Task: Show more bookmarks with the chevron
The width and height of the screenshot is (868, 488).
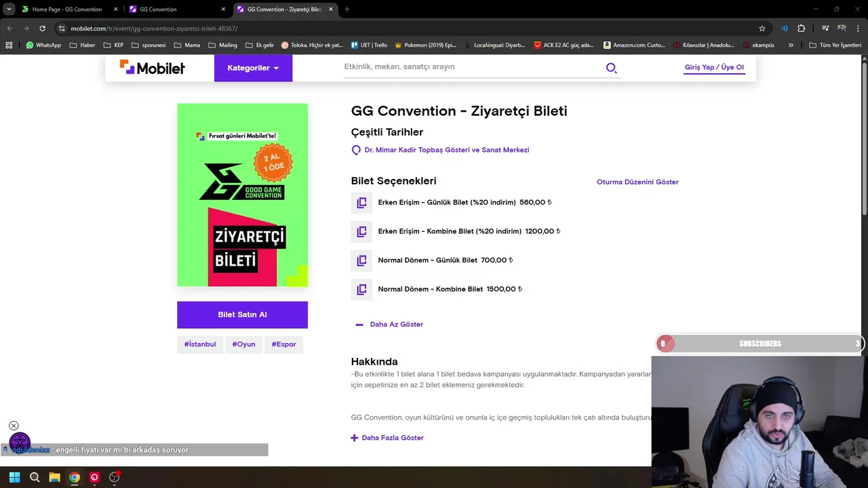Action: 791,45
